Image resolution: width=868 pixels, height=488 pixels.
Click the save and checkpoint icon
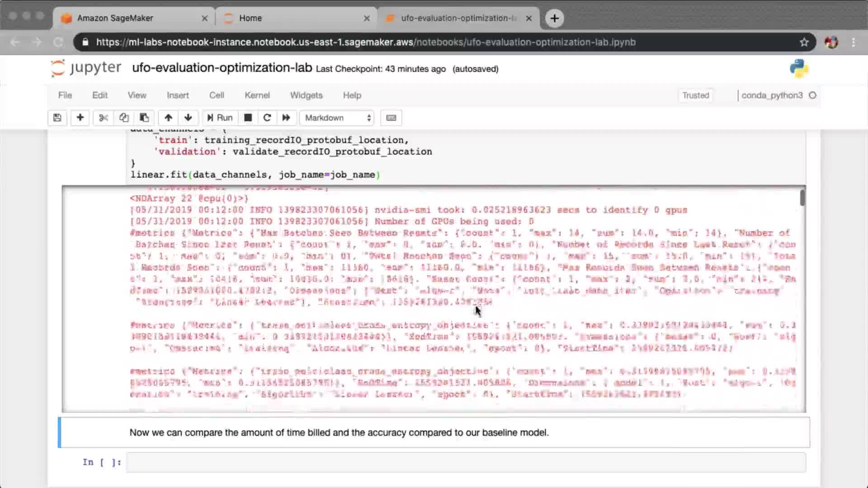click(x=57, y=118)
